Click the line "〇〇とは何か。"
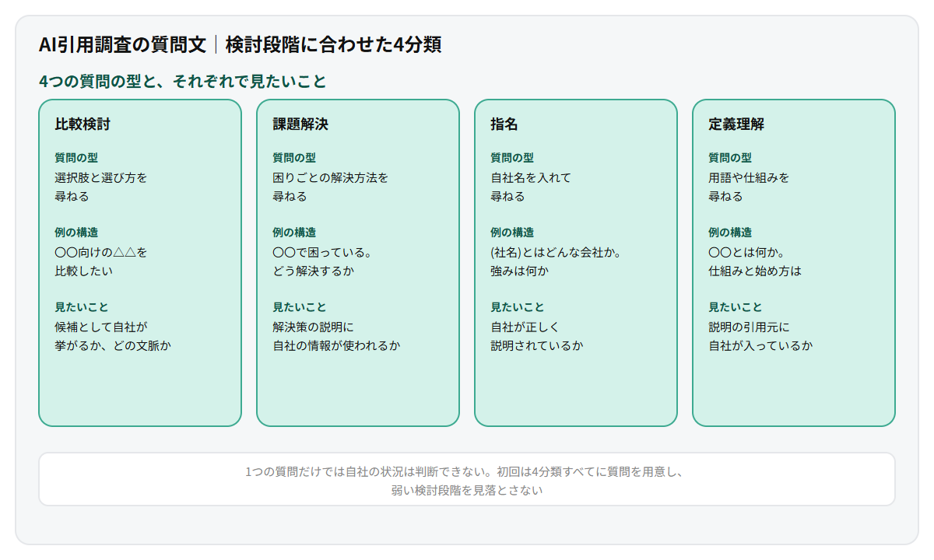Viewport: 934px width, 560px height. coord(746,252)
